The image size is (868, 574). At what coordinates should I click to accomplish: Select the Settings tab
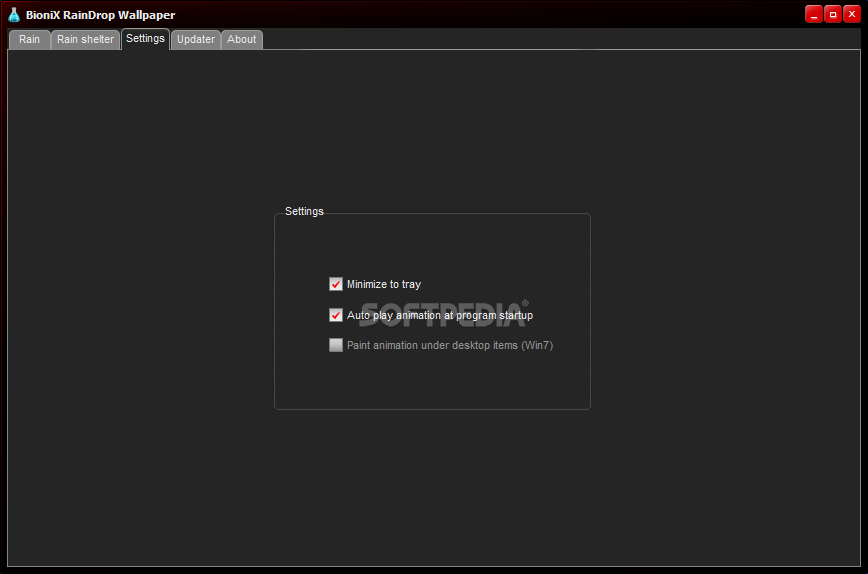tap(145, 38)
